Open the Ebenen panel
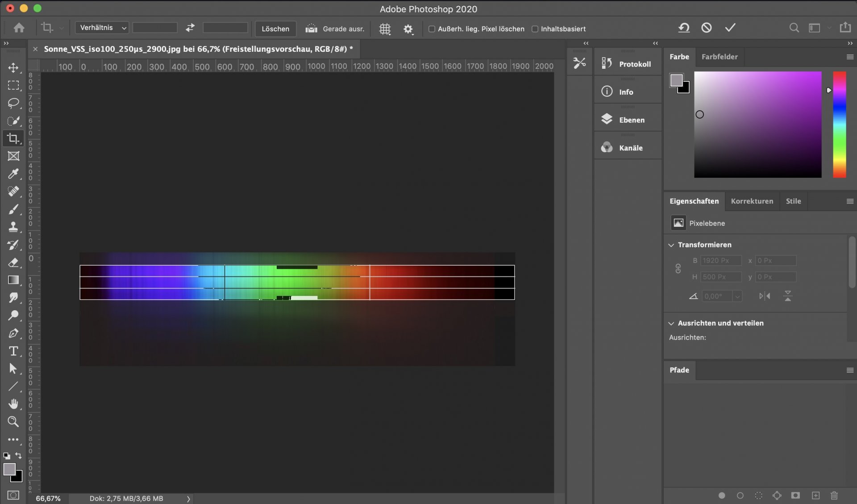 (627, 120)
